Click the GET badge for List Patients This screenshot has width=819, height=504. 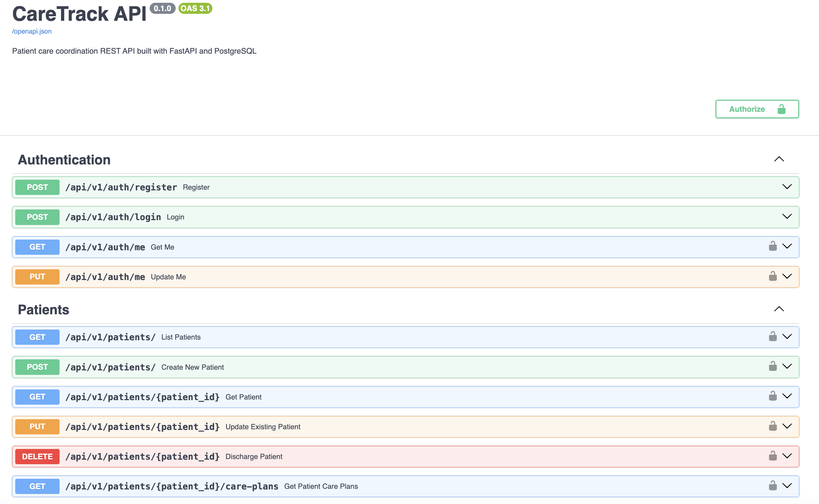(x=37, y=337)
